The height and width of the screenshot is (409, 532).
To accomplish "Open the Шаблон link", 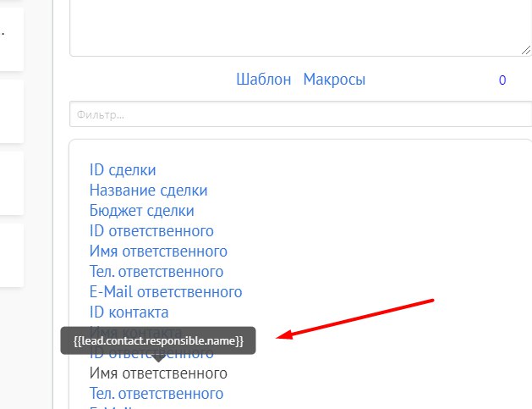I will (264, 80).
